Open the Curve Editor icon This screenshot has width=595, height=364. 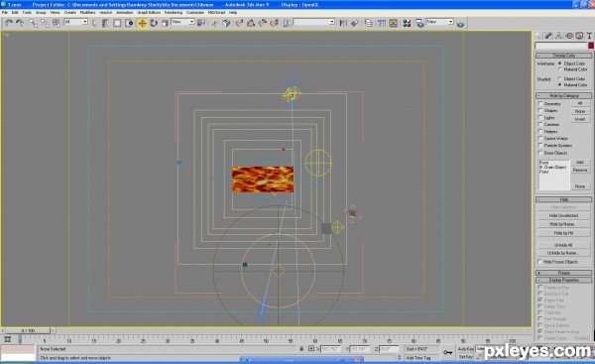pos(381,23)
